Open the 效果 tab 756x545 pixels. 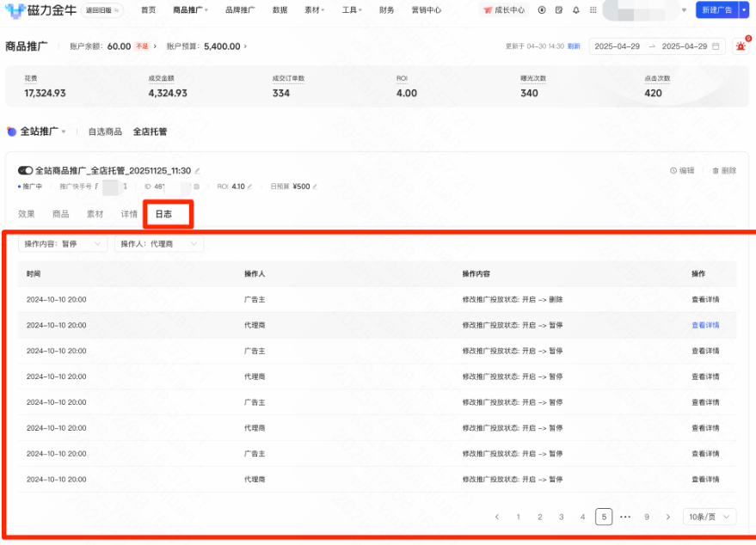click(27, 214)
